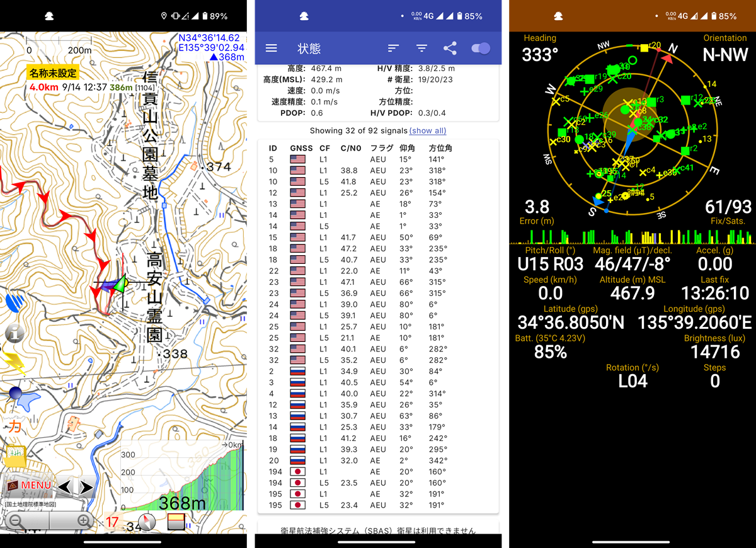This screenshot has width=756, height=548.
Task: Tap the red warning triangle beside MENU
Action: tap(12, 485)
